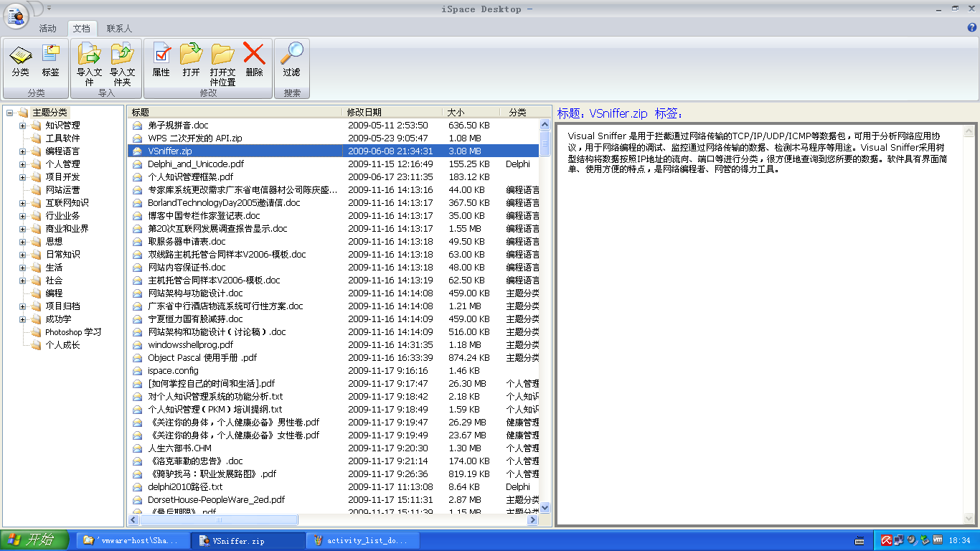980x551 pixels.
Task: Click the 删除 red X delete icon
Action: (255, 61)
